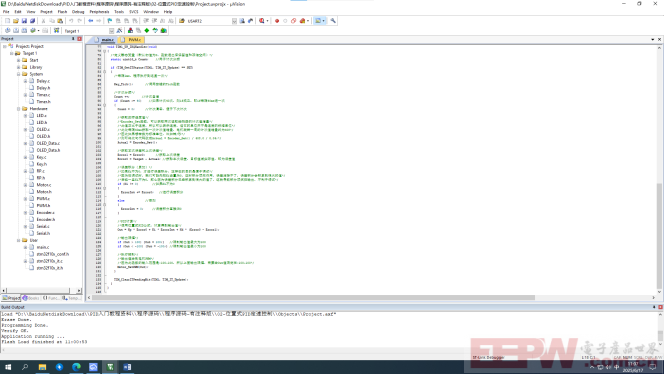Open the Peripherals menu
Image resolution: width=664 pixels, height=374 pixels.
pyautogui.click(x=99, y=12)
